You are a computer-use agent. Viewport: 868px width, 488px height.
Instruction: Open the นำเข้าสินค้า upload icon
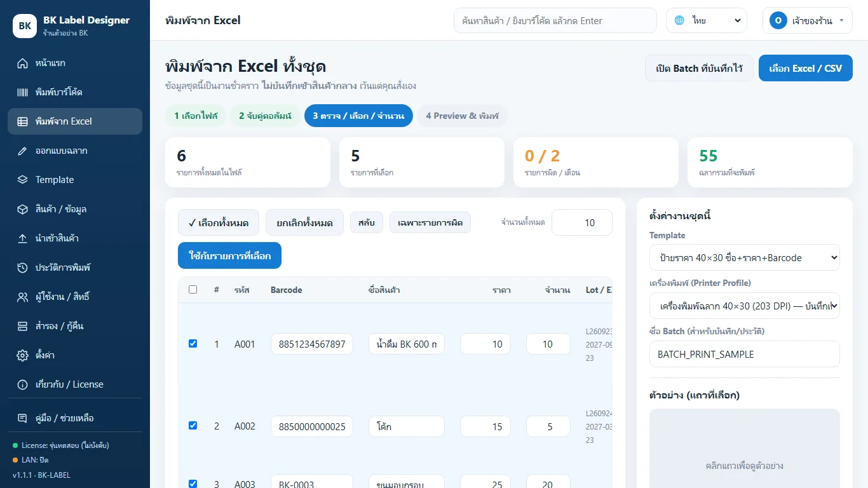[x=23, y=238]
